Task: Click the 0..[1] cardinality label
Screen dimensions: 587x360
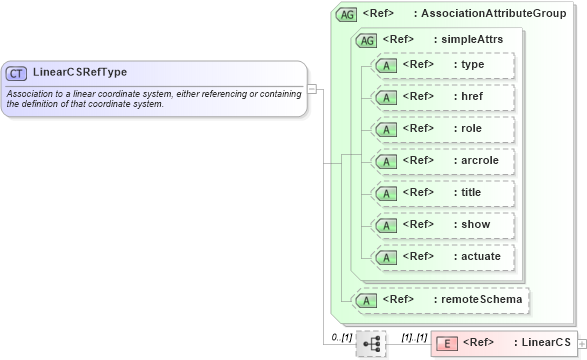Action: [x=341, y=337]
